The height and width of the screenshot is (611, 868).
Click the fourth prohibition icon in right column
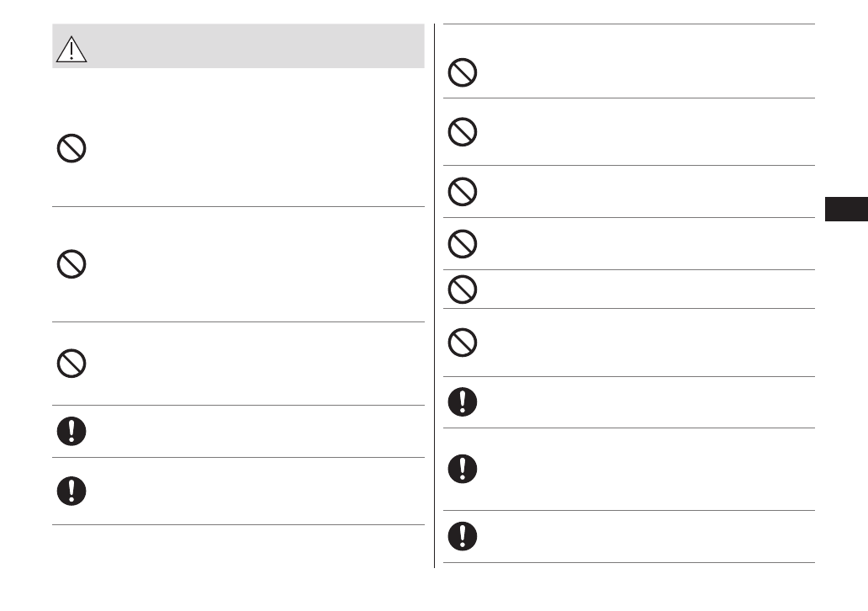[463, 244]
